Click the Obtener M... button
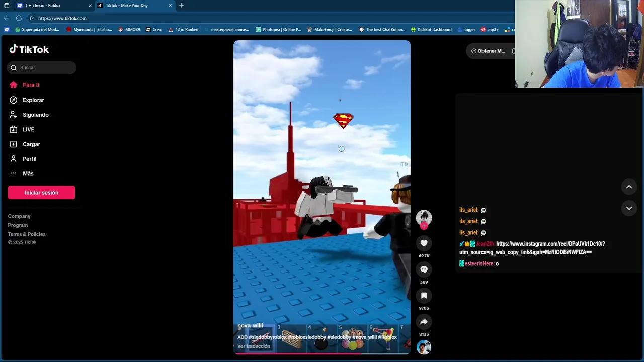644x362 pixels. (488, 51)
